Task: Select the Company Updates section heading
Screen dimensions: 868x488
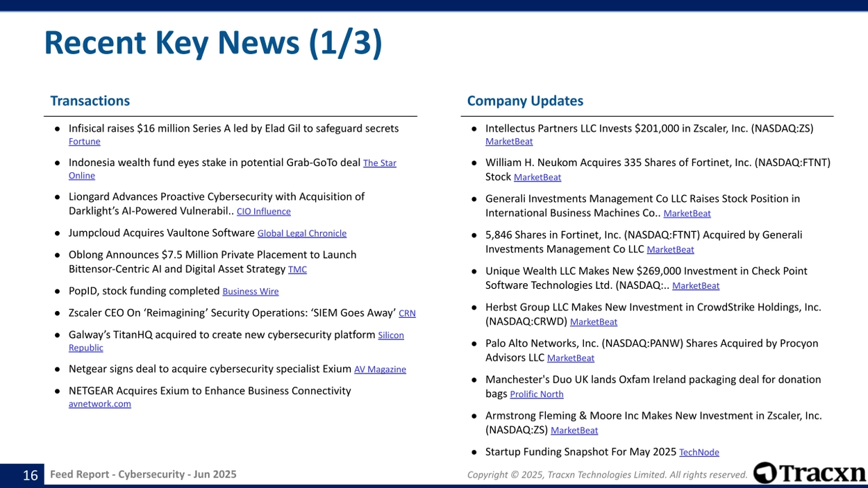Action: [x=525, y=101]
